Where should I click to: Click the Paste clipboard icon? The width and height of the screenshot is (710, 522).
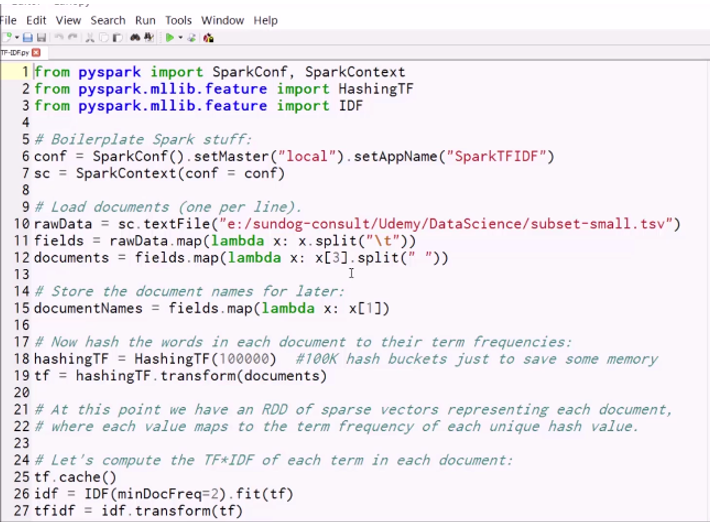coord(117,38)
